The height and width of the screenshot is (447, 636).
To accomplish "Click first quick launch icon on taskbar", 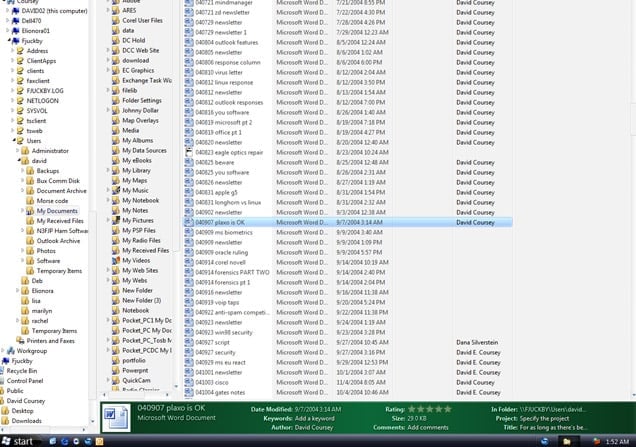I will tap(53, 441).
